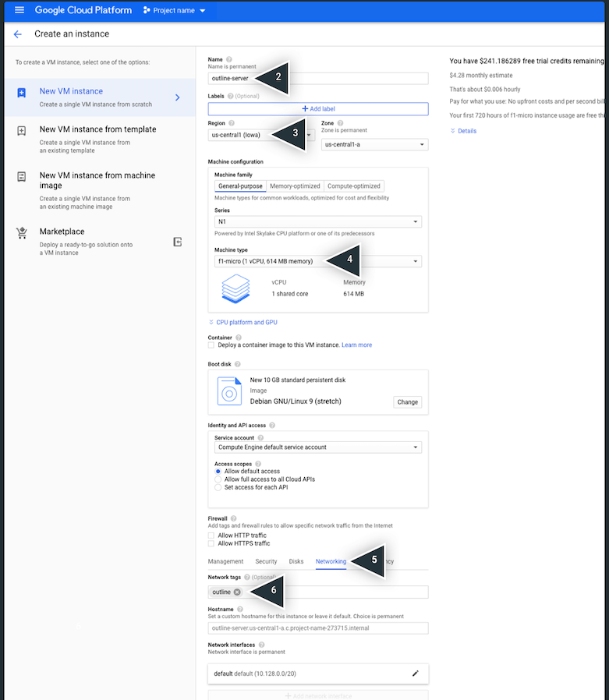
Task: Switch to the Disks tab
Action: pyautogui.click(x=296, y=561)
